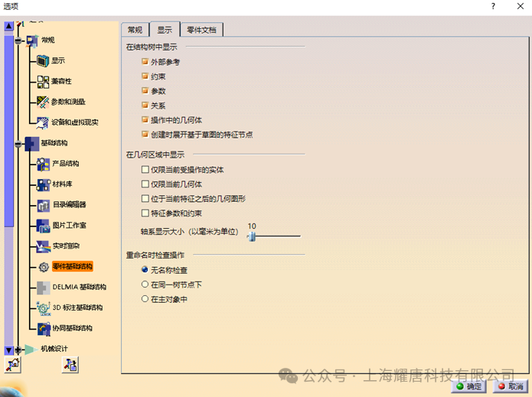
Task: Uncheck the 外部参考 checkbox
Action: (145, 62)
